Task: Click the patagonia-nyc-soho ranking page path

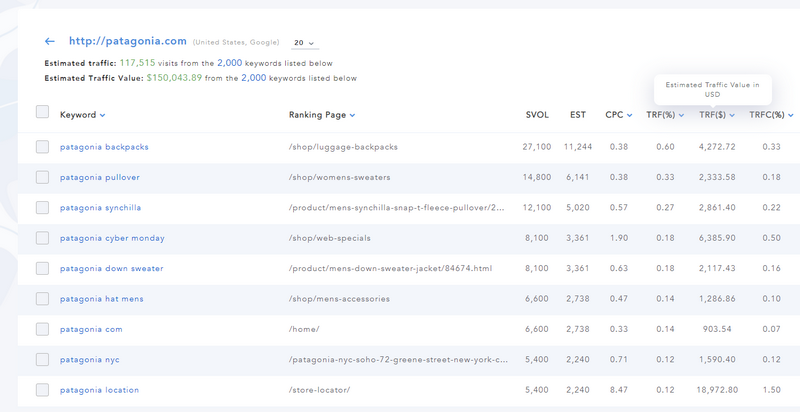Action: click(398, 359)
